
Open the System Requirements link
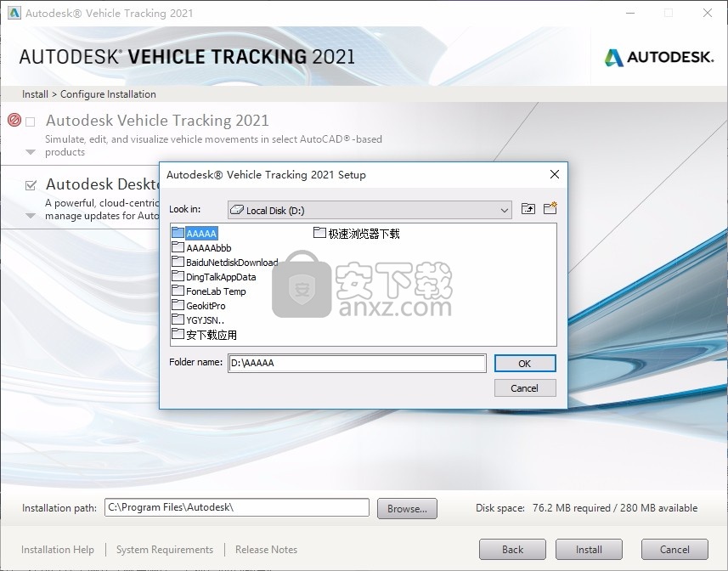point(165,550)
